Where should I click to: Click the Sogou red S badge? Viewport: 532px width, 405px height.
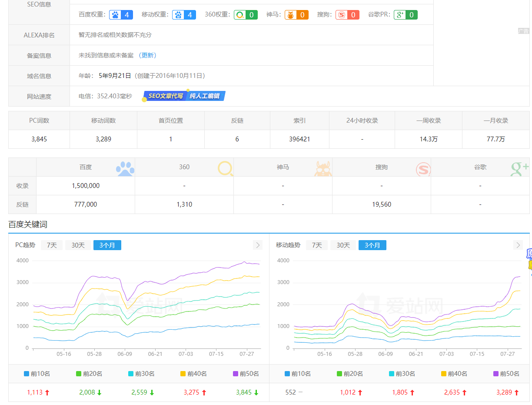[x=347, y=15]
